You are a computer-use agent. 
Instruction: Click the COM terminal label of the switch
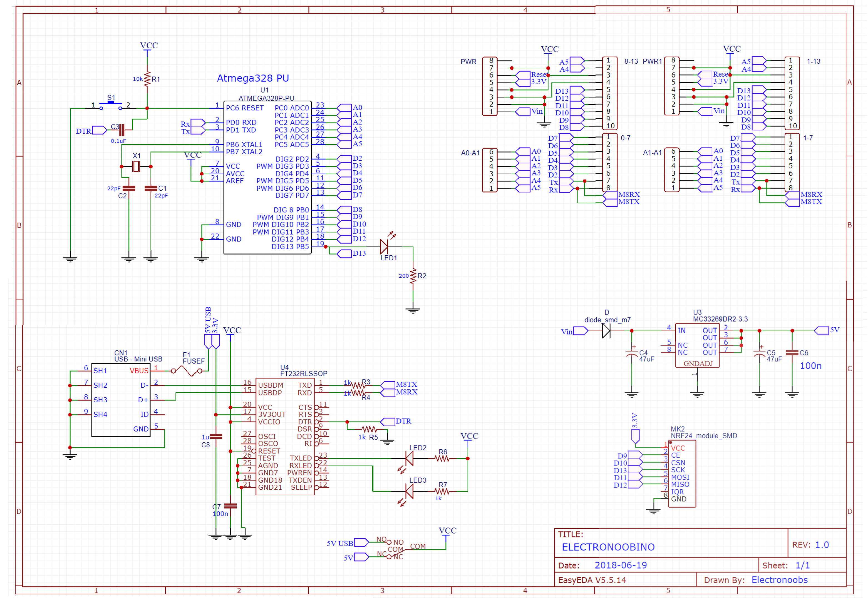pyautogui.click(x=418, y=547)
